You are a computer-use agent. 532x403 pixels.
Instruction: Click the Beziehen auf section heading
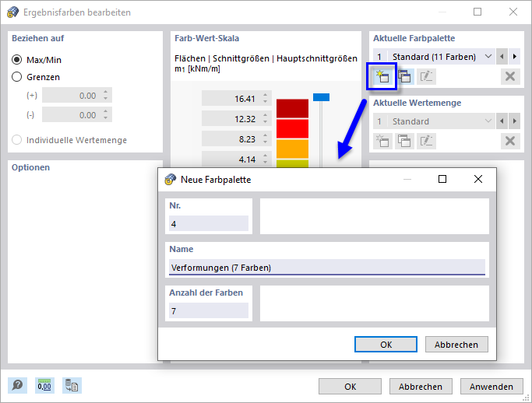coord(38,38)
